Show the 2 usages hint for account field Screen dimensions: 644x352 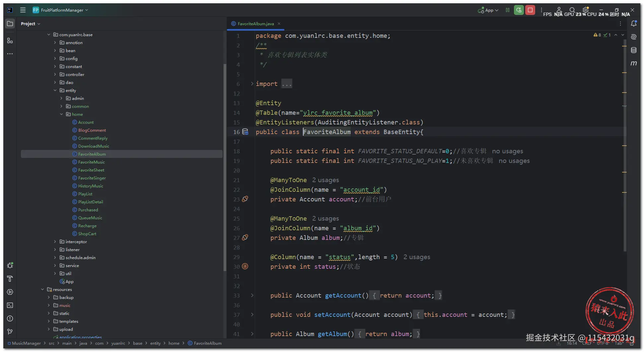coord(325,180)
